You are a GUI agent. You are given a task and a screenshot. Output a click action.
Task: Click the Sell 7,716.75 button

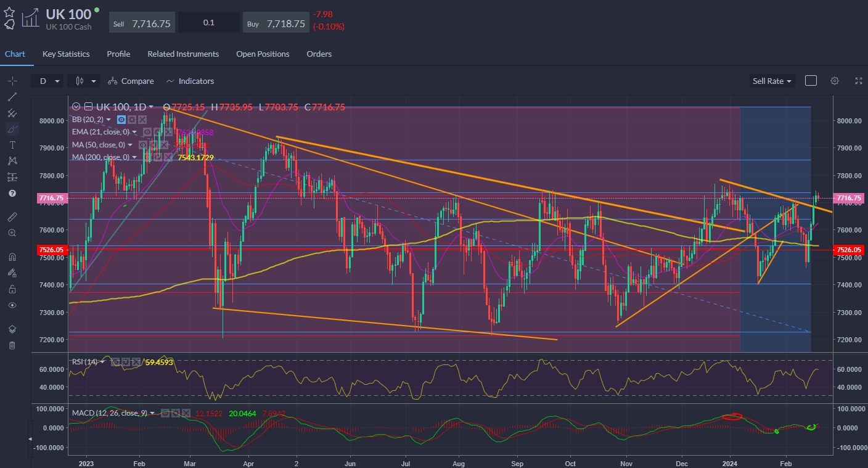[x=142, y=23]
